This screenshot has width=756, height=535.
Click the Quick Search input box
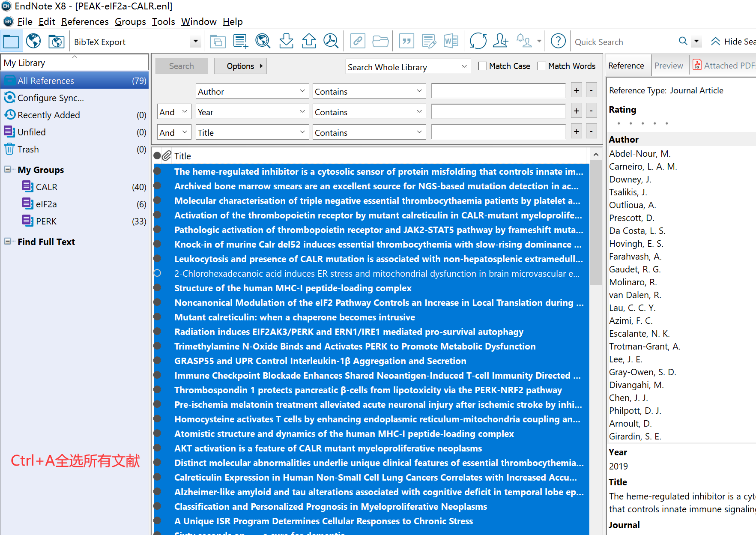[624, 42]
